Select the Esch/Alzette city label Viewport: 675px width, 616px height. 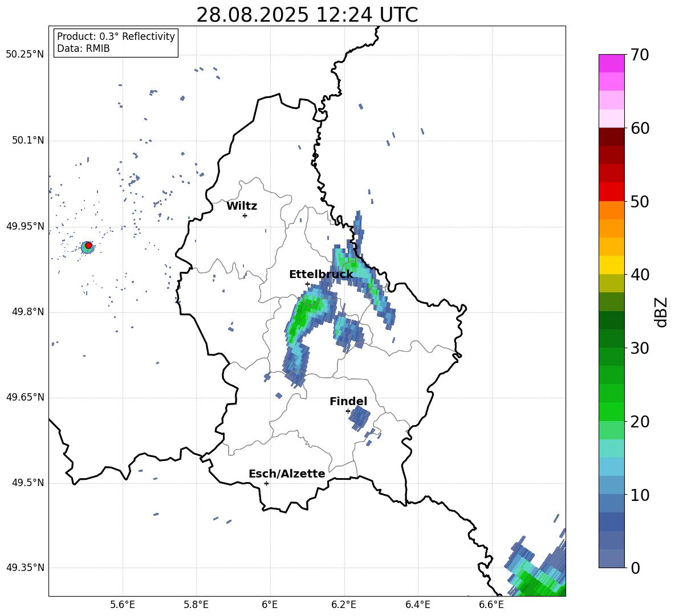(287, 474)
